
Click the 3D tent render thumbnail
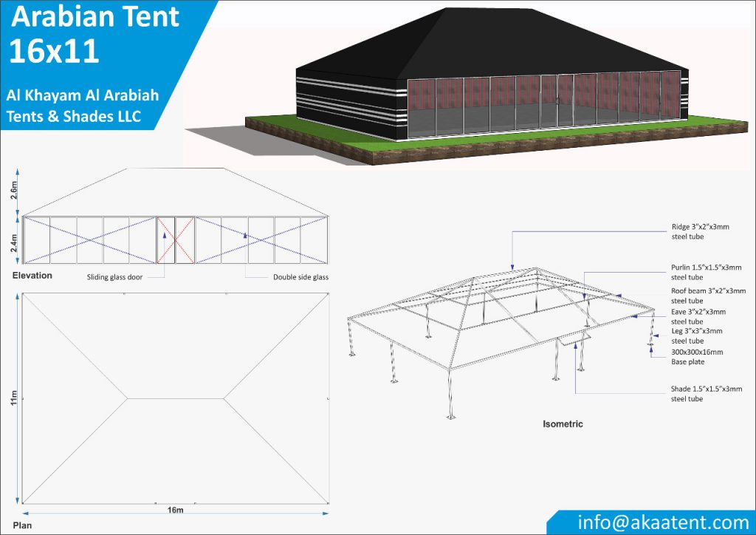[487, 78]
